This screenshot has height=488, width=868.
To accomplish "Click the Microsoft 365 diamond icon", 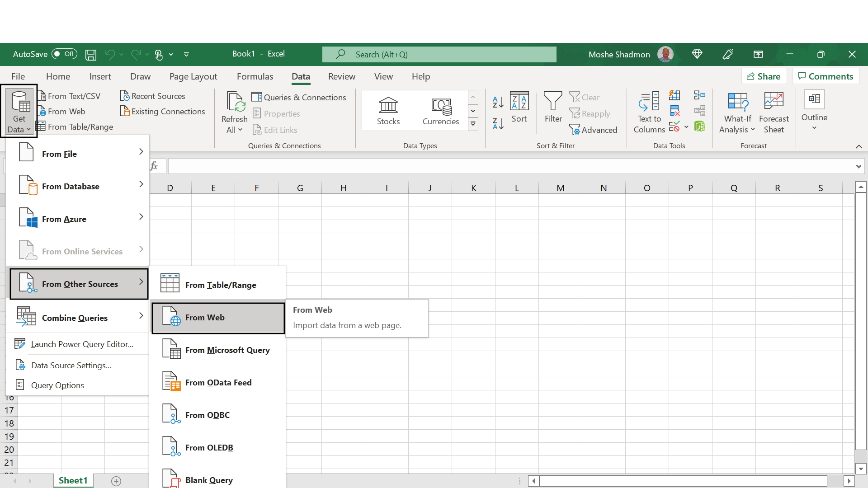I will (x=697, y=54).
